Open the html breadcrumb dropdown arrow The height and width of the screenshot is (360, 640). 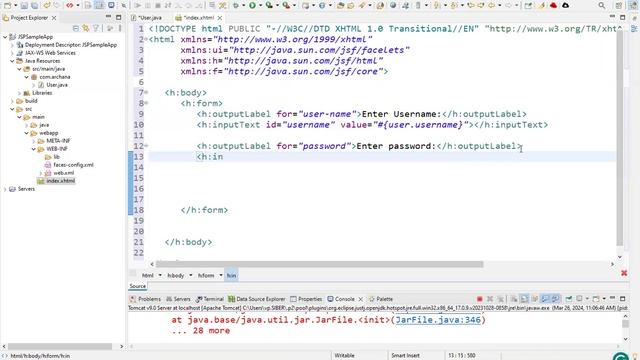pyautogui.click(x=160, y=276)
